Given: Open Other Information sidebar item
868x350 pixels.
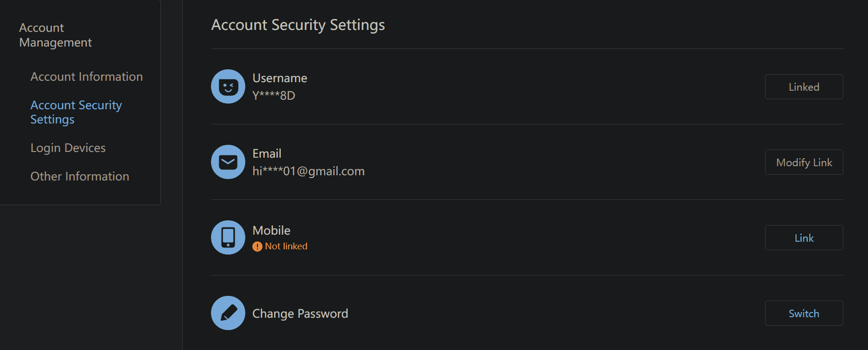Looking at the screenshot, I should pyautogui.click(x=80, y=177).
